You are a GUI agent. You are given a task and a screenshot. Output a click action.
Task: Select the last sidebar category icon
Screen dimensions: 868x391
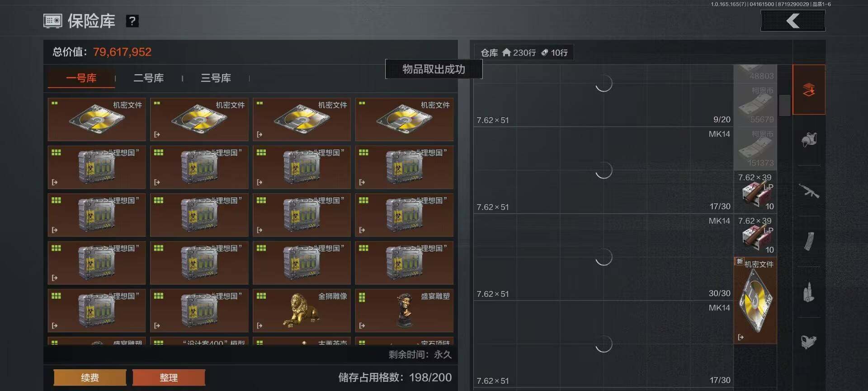pyautogui.click(x=809, y=342)
